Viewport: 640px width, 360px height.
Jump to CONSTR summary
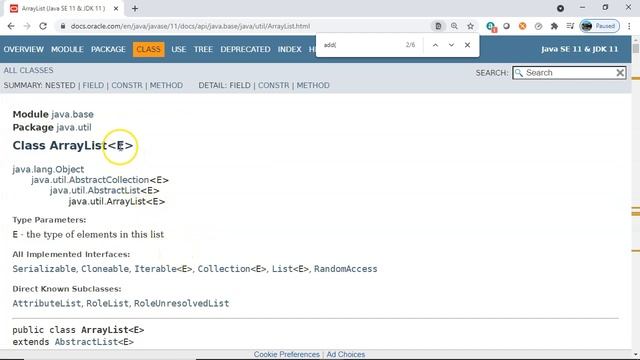point(127,85)
